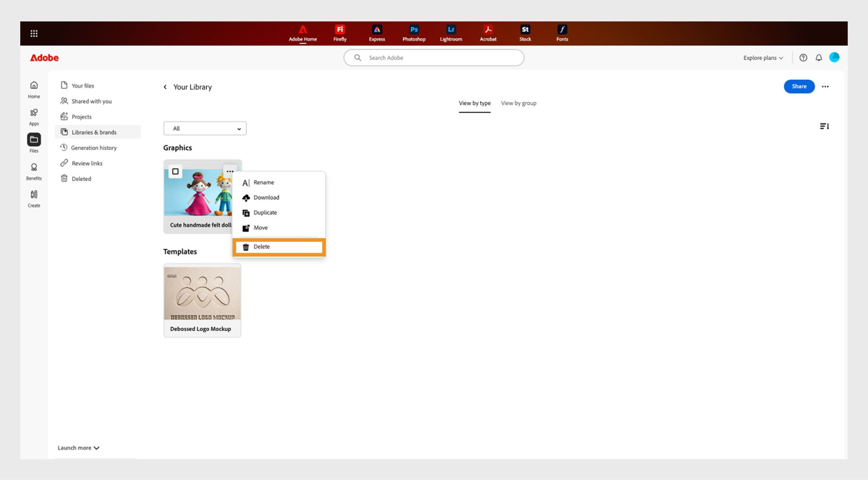The height and width of the screenshot is (480, 868).
Task: Open Photoshop from the app bar
Action: pyautogui.click(x=413, y=33)
